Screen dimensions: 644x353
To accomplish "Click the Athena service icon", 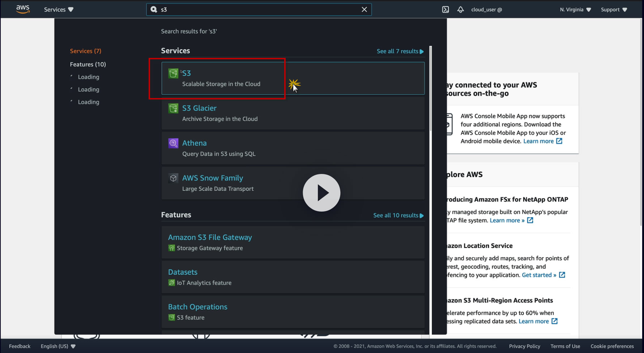I will point(173,143).
